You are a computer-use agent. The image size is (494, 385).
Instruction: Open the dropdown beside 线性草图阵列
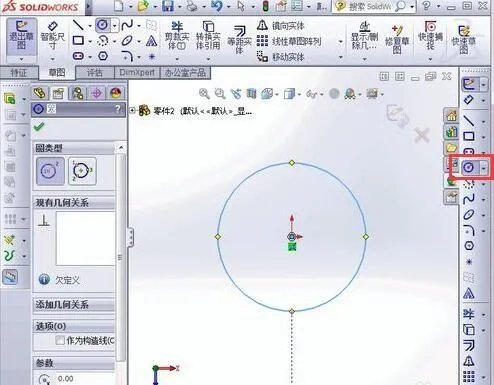coord(340,41)
